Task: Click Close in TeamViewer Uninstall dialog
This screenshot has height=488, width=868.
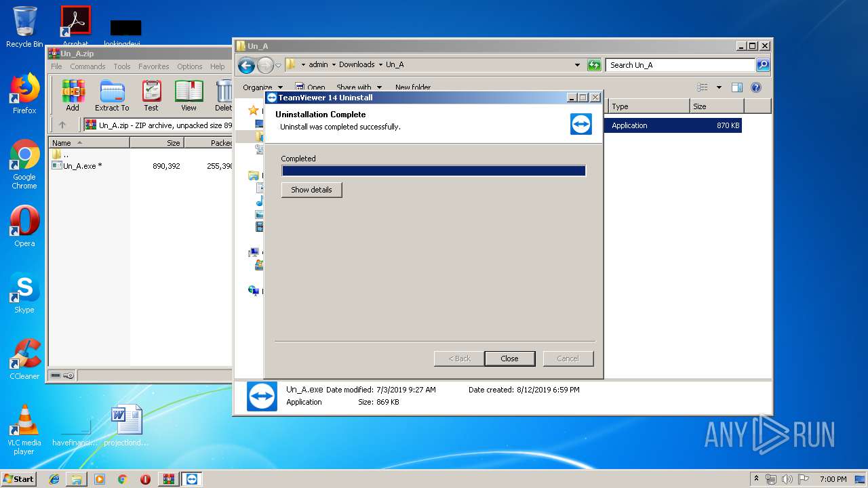Action: coord(510,359)
